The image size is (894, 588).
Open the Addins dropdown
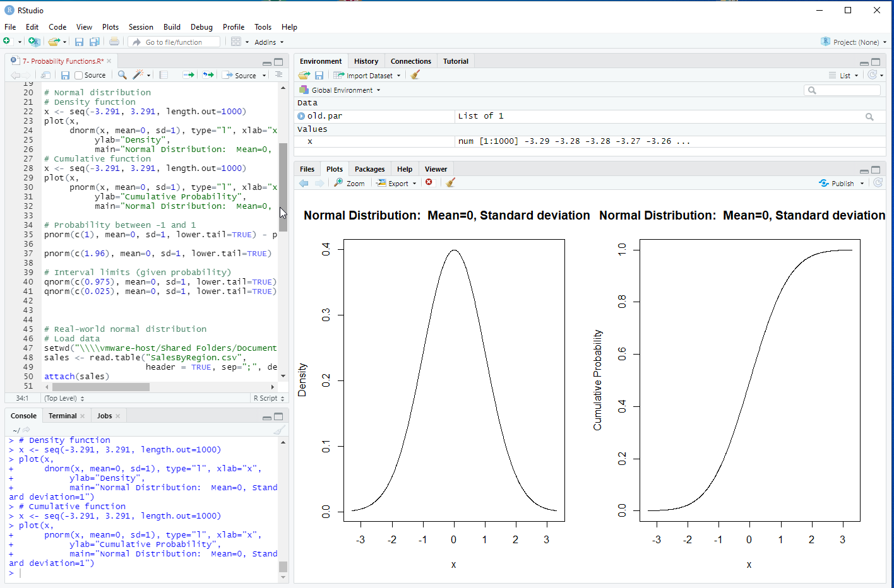click(269, 42)
